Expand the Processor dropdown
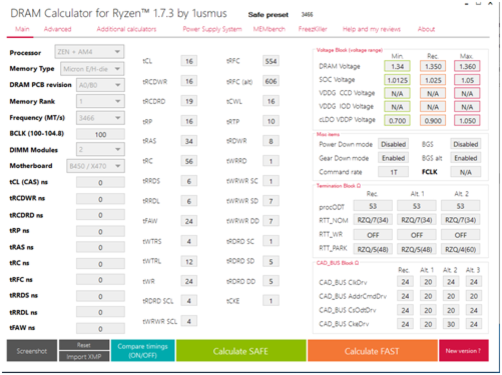 (89, 52)
